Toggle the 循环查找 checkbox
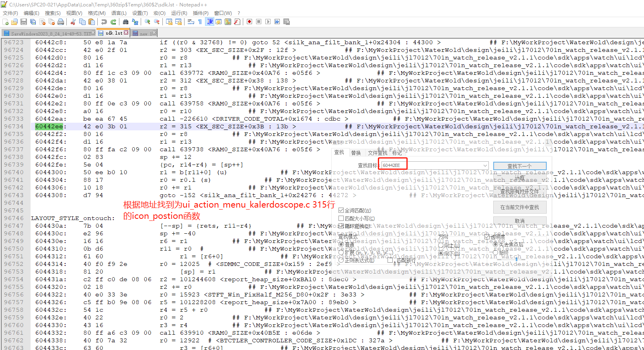Screen dimensions: 644x350 coord(341,226)
